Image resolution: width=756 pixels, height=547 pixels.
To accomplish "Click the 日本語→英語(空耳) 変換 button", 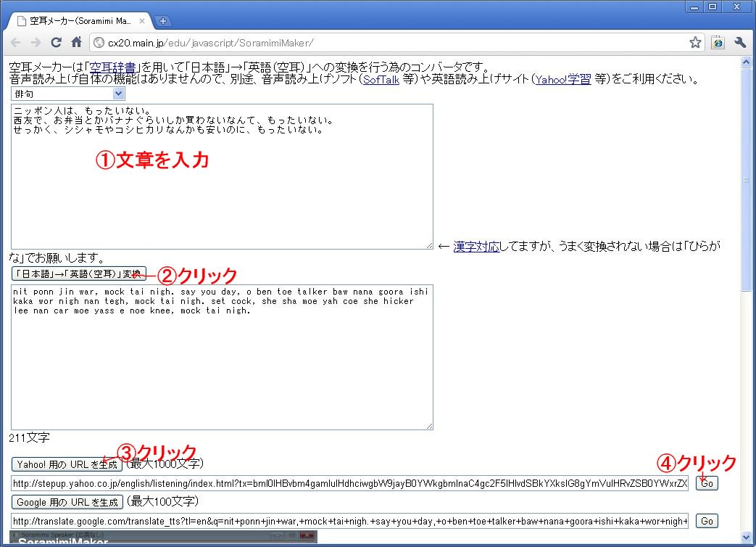I will click(x=79, y=273).
